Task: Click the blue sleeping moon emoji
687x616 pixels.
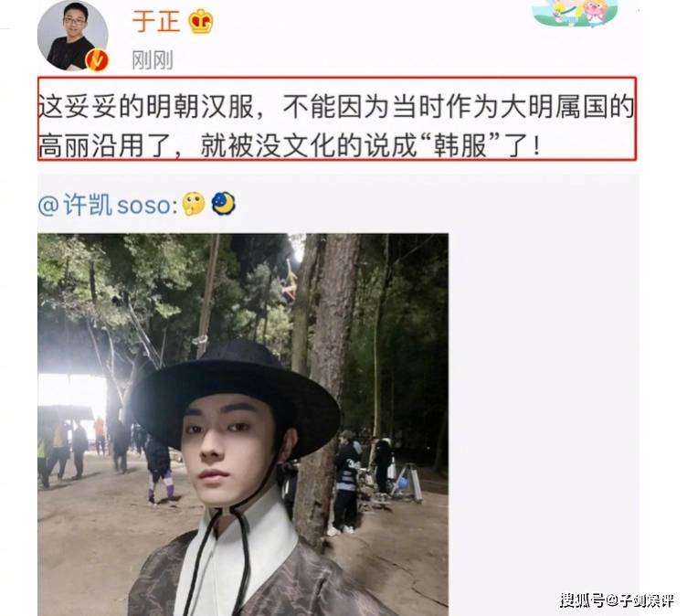Action: pos(224,204)
